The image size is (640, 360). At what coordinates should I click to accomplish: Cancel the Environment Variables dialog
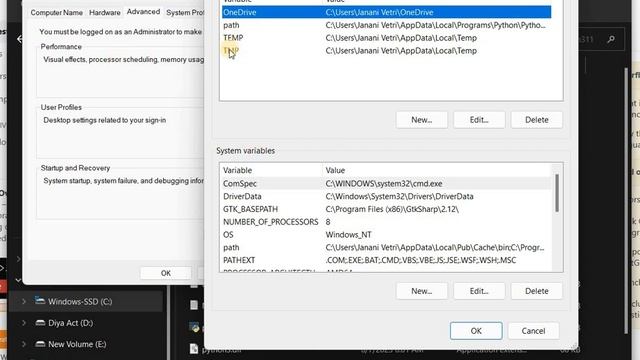point(533,331)
